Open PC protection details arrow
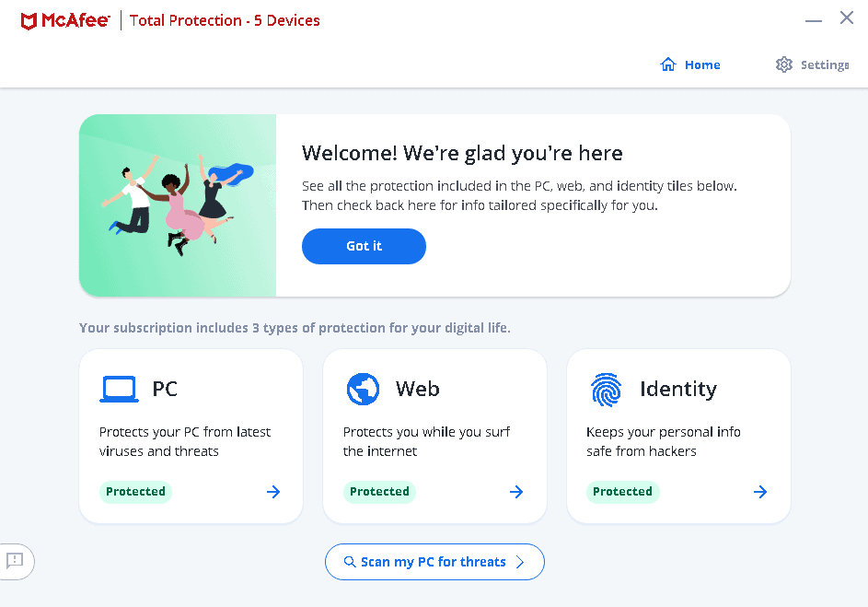This screenshot has height=607, width=868. [273, 492]
